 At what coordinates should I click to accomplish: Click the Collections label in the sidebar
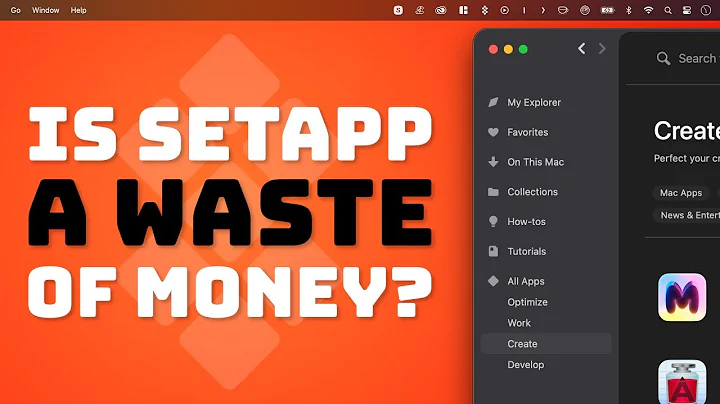pyautogui.click(x=532, y=192)
